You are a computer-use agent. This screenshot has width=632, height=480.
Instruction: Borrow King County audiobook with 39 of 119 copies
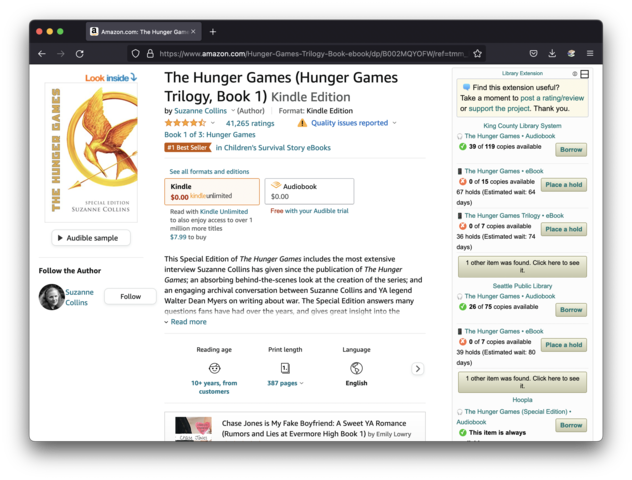(571, 150)
